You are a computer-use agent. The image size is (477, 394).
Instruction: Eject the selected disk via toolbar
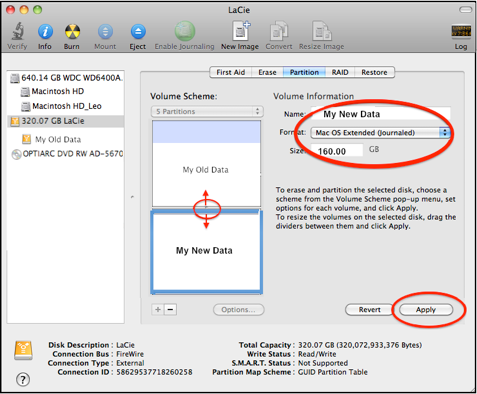point(138,32)
